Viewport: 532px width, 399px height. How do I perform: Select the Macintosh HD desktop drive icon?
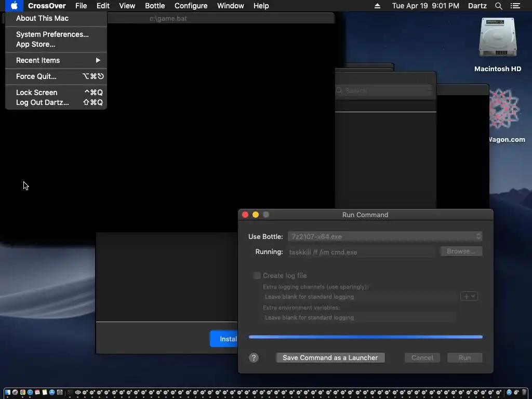coord(498,37)
